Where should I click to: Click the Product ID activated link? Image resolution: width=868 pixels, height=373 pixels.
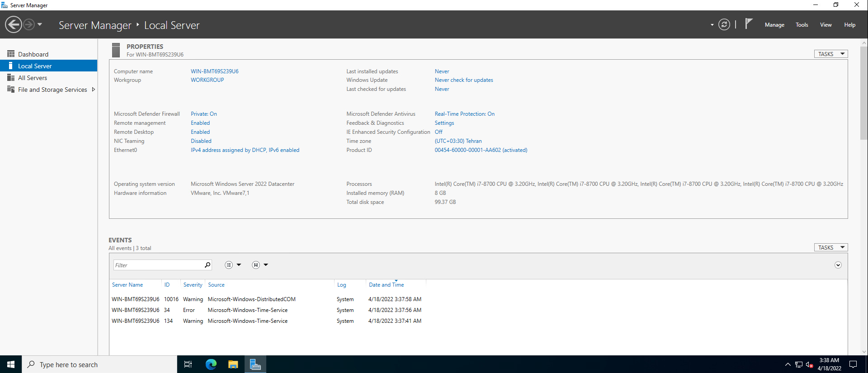[x=481, y=150]
